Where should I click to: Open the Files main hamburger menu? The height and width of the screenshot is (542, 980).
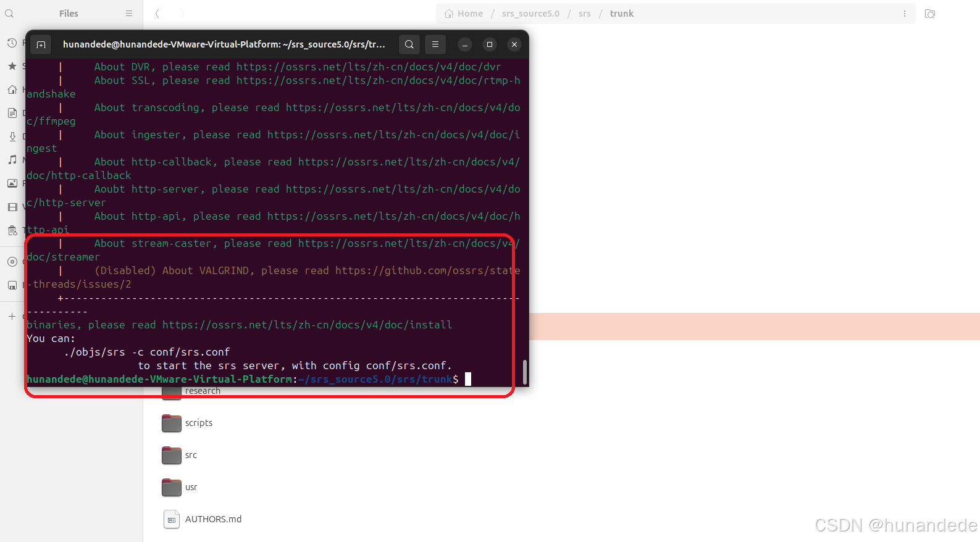128,14
